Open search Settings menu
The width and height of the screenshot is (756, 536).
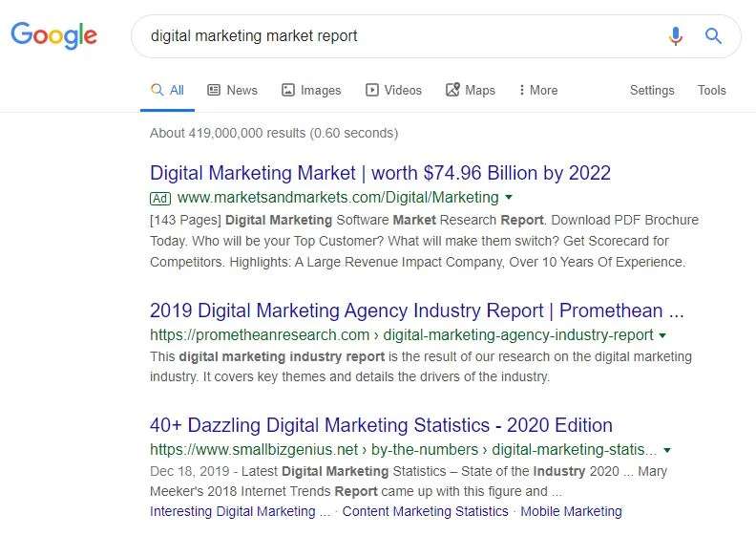(652, 90)
